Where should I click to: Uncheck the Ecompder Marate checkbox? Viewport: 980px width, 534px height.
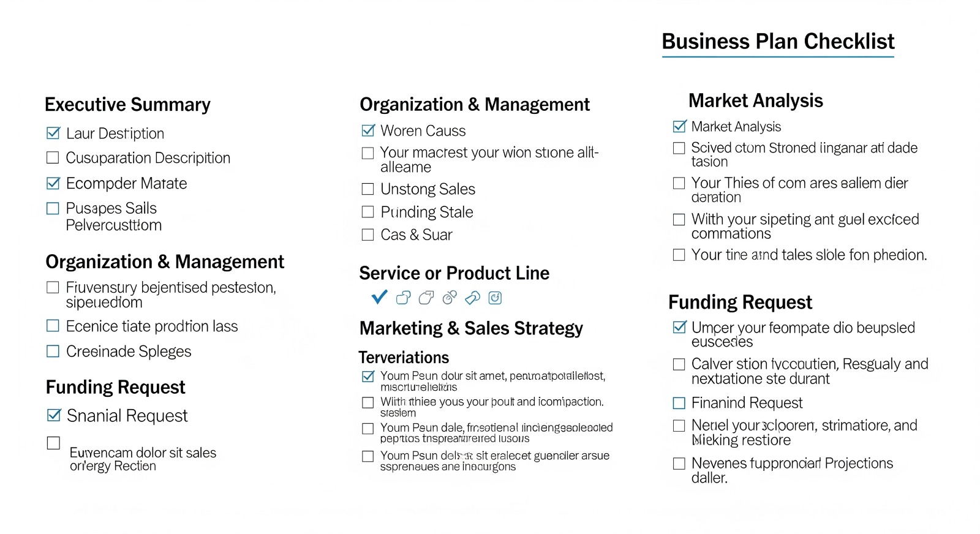(x=53, y=183)
